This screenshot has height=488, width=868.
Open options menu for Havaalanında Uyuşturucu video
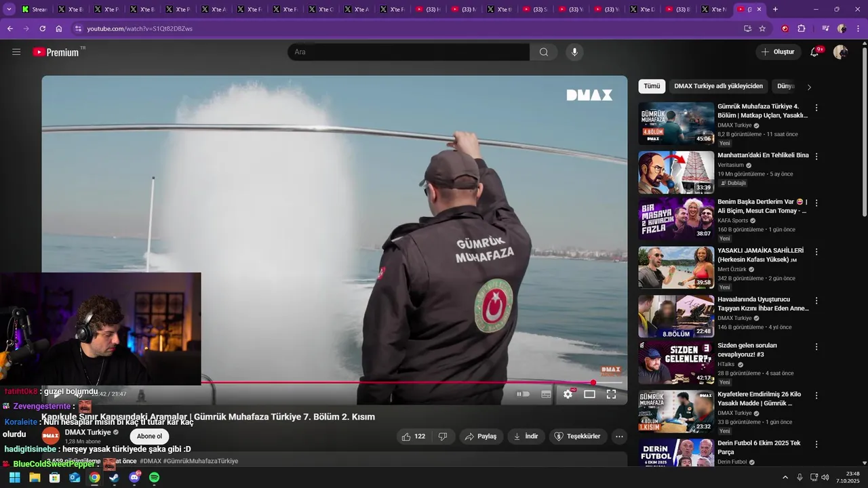[816, 300]
